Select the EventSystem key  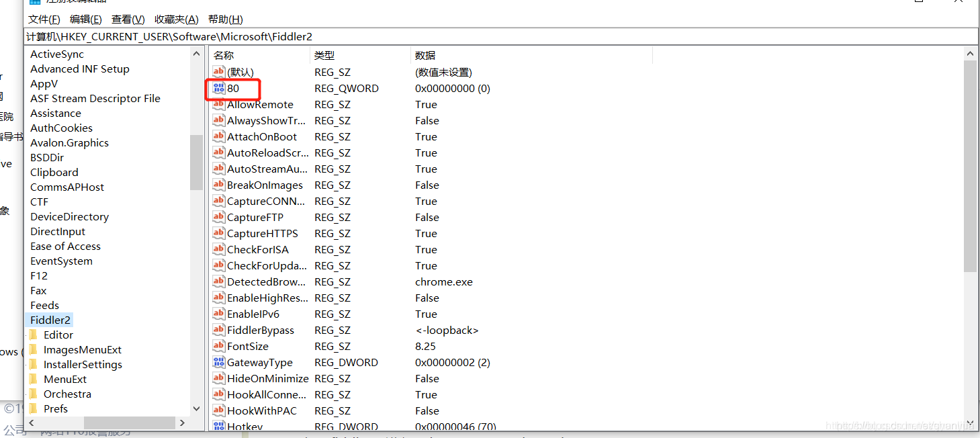[x=61, y=261]
